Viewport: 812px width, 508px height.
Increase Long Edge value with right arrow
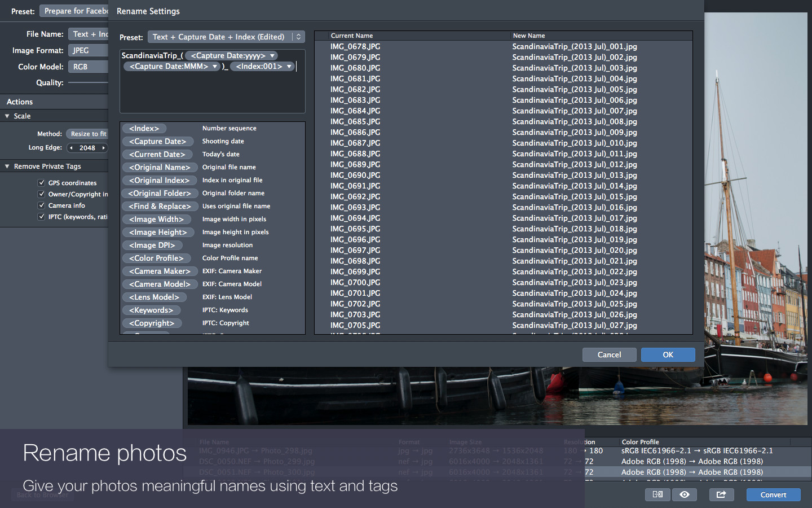pyautogui.click(x=103, y=148)
